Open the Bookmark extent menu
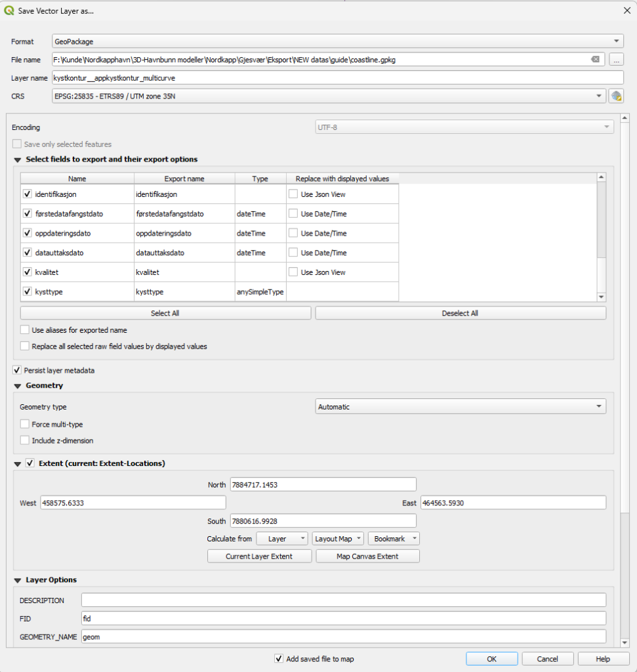The width and height of the screenshot is (637, 672). click(x=394, y=539)
